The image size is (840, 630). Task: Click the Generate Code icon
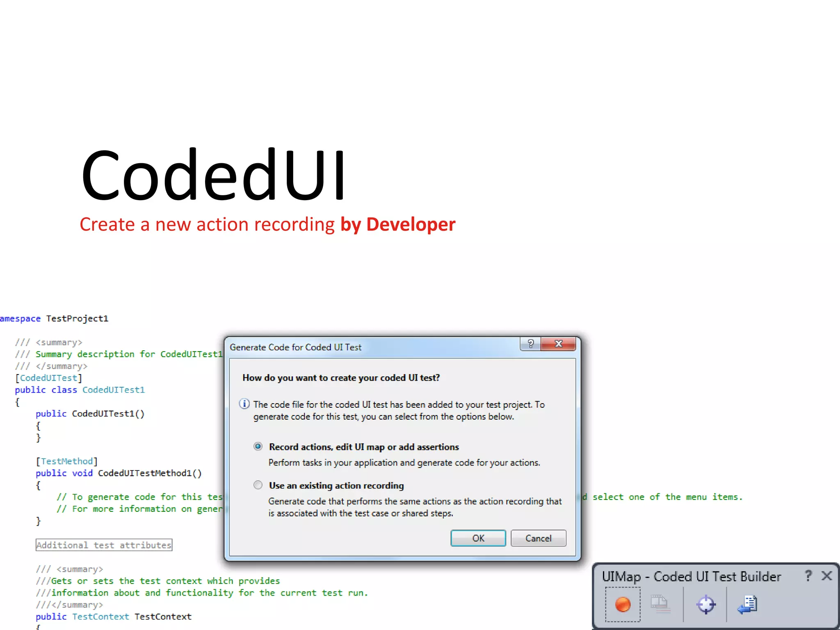(747, 604)
